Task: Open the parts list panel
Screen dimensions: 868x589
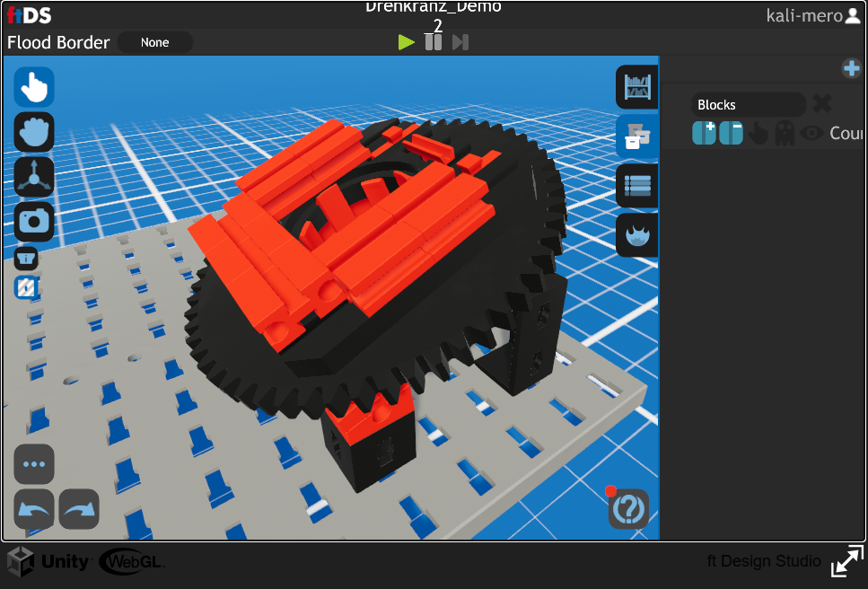Action: (x=637, y=186)
